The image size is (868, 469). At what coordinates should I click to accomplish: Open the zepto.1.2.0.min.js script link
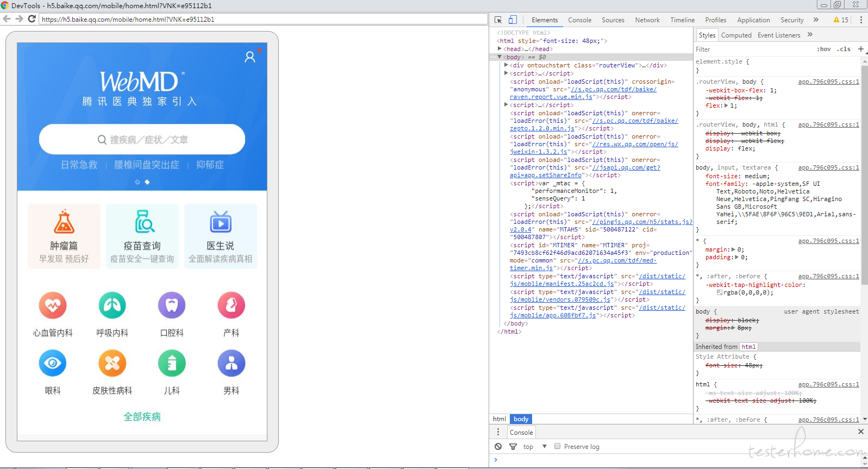[542, 129]
